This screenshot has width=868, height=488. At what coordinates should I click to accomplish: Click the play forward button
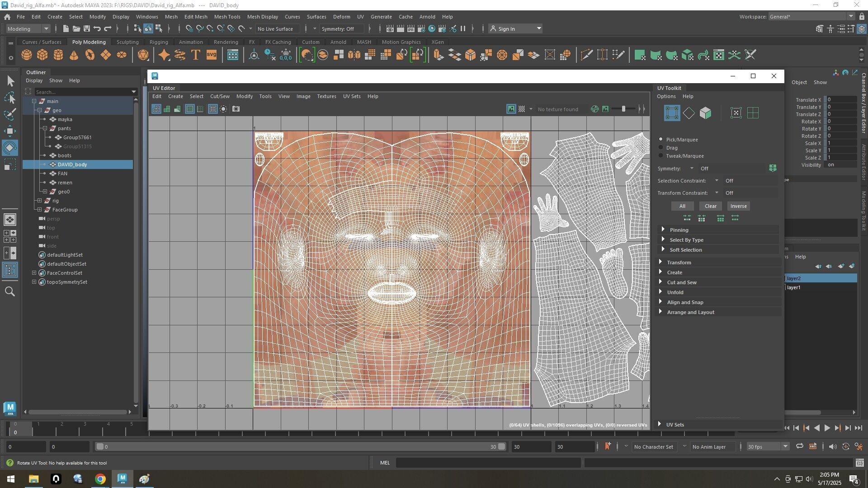pyautogui.click(x=827, y=428)
